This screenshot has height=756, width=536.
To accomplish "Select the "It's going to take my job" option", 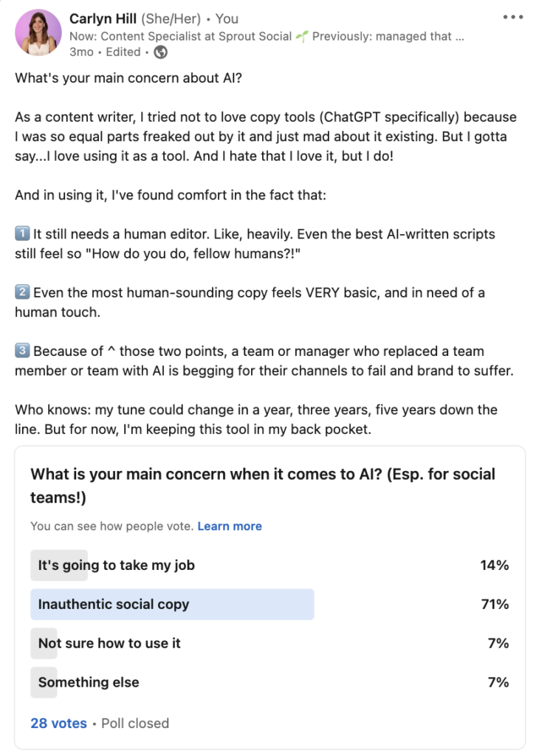I will 117,566.
